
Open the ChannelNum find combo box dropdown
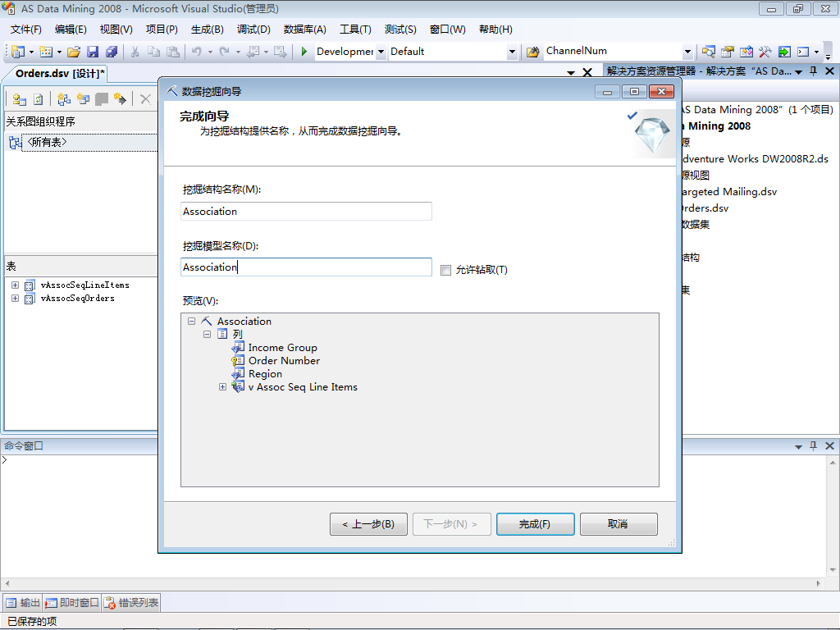point(687,52)
